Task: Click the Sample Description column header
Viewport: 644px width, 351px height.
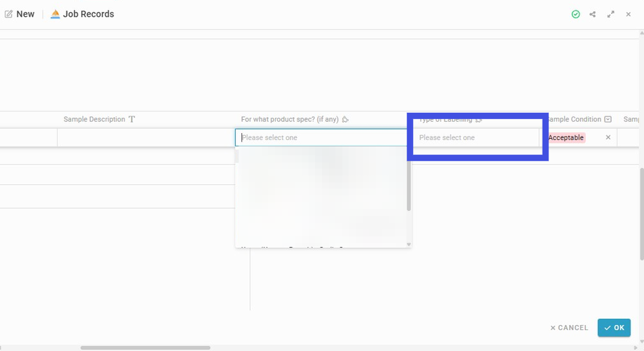Action: tap(94, 119)
